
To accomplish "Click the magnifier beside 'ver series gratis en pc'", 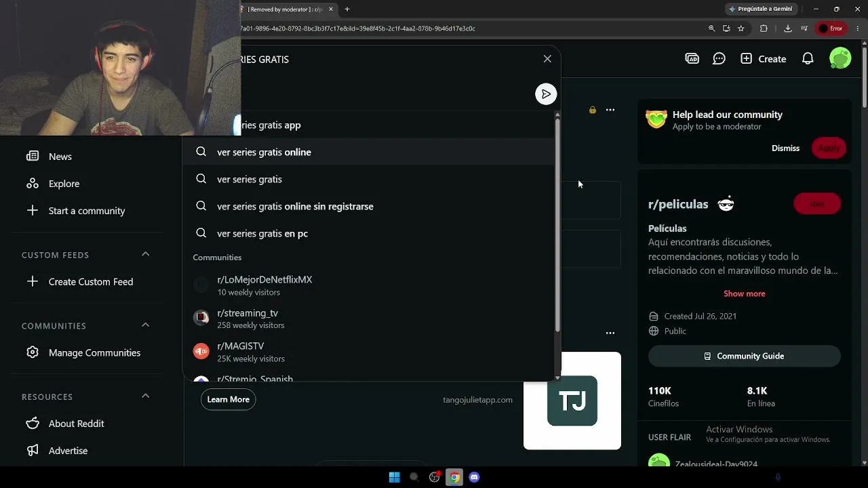I will pyautogui.click(x=201, y=233).
